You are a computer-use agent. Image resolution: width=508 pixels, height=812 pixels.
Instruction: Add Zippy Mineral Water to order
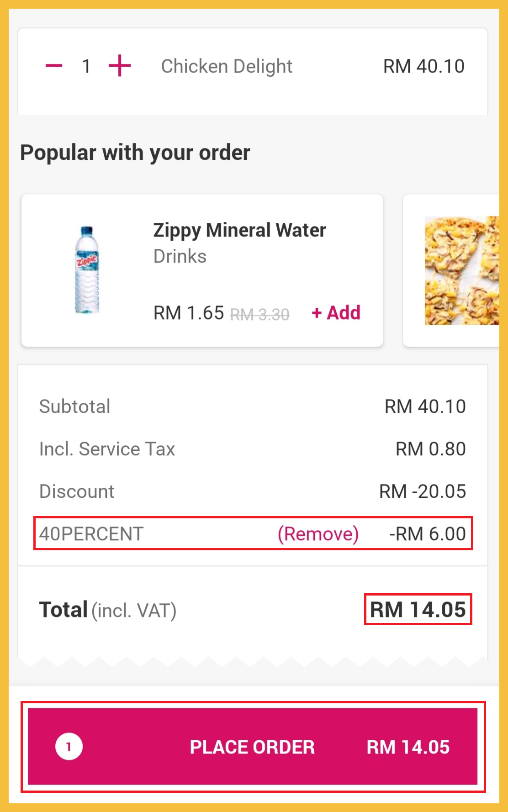[336, 313]
